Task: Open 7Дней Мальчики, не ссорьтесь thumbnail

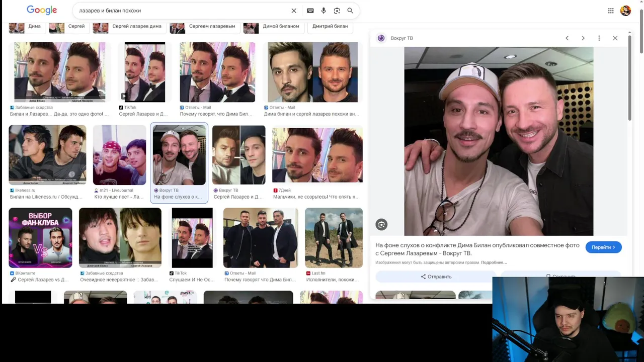Action: pos(317,155)
